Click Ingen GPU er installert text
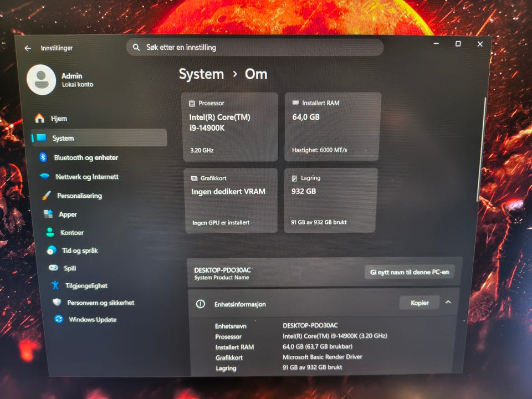Viewport: 532px width, 399px height. pyautogui.click(x=221, y=223)
